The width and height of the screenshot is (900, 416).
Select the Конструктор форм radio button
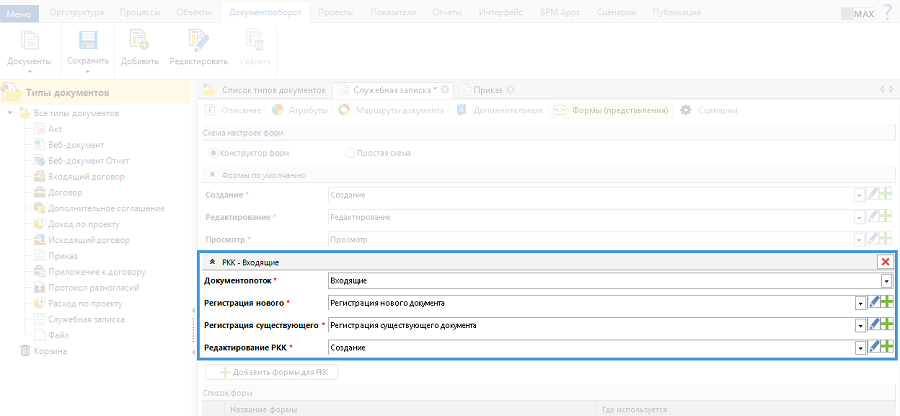pos(213,153)
